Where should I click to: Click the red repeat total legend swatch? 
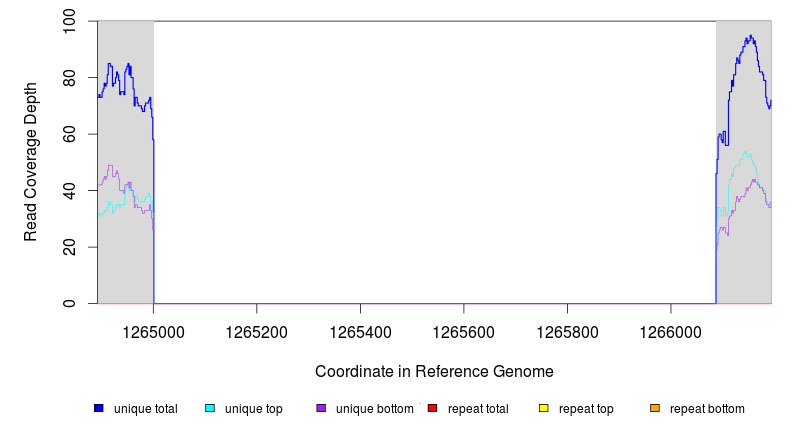432,409
